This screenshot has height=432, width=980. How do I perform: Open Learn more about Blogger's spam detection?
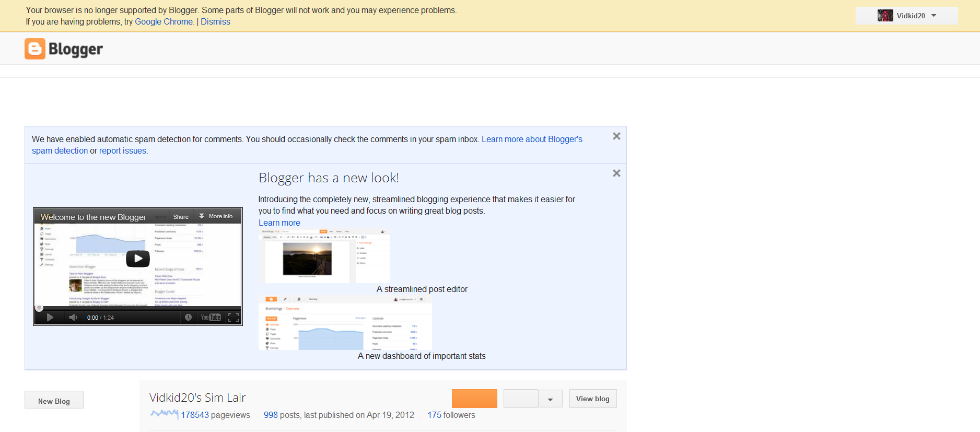pos(532,139)
